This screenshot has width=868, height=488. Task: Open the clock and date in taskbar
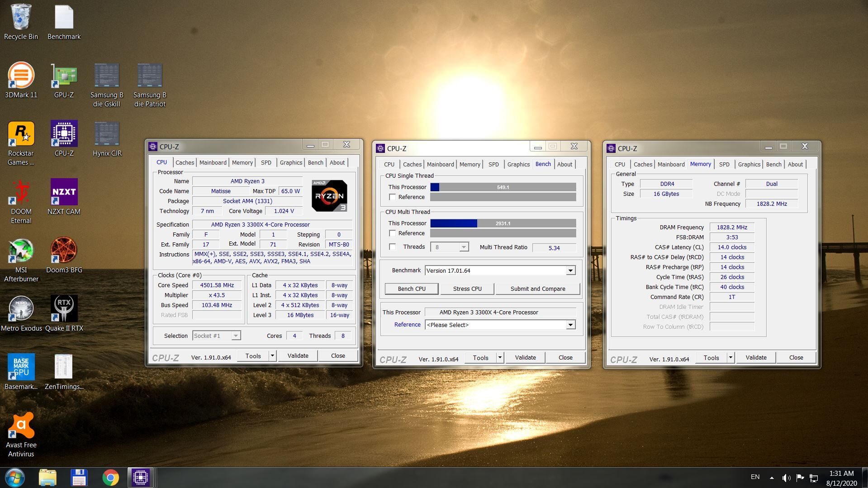point(841,478)
